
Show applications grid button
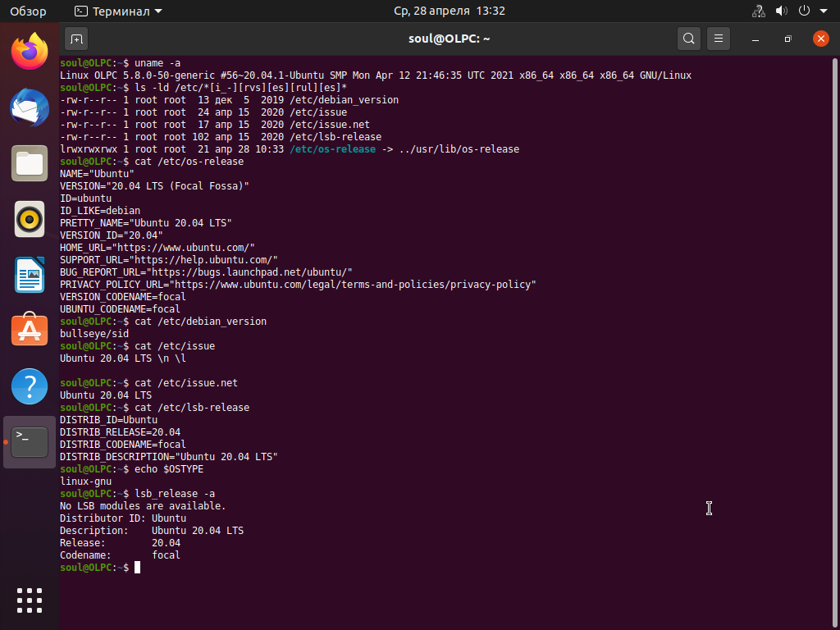coord(30,600)
